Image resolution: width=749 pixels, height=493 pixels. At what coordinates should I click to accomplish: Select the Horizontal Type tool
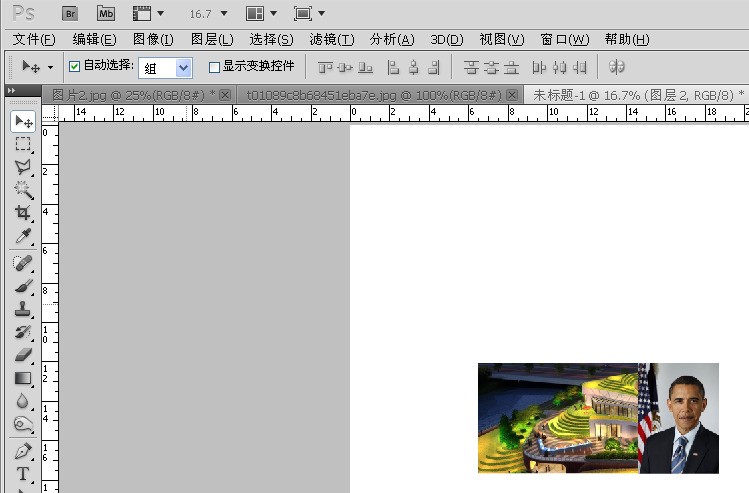click(23, 473)
